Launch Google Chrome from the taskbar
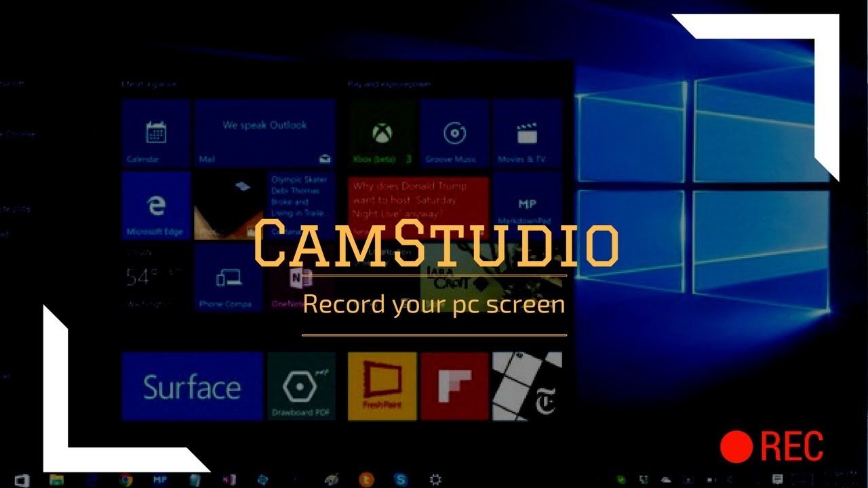The height and width of the screenshot is (488, 868). coord(126,480)
